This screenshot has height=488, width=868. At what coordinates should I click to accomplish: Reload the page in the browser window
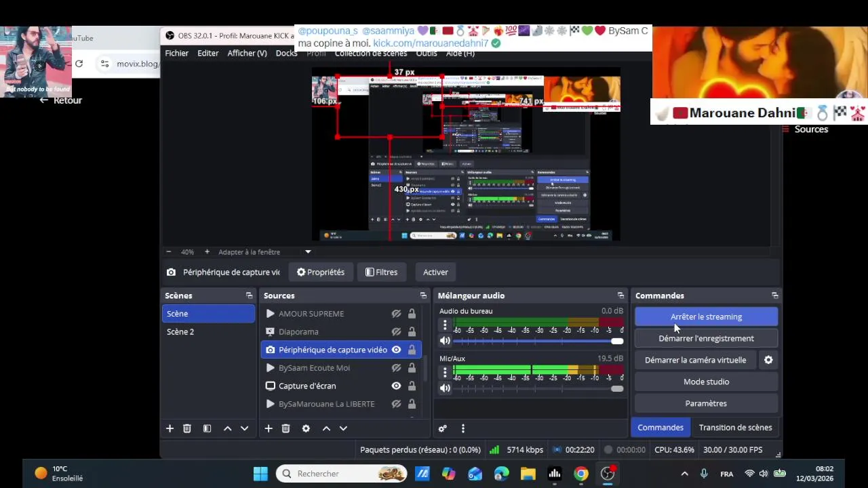(x=79, y=64)
